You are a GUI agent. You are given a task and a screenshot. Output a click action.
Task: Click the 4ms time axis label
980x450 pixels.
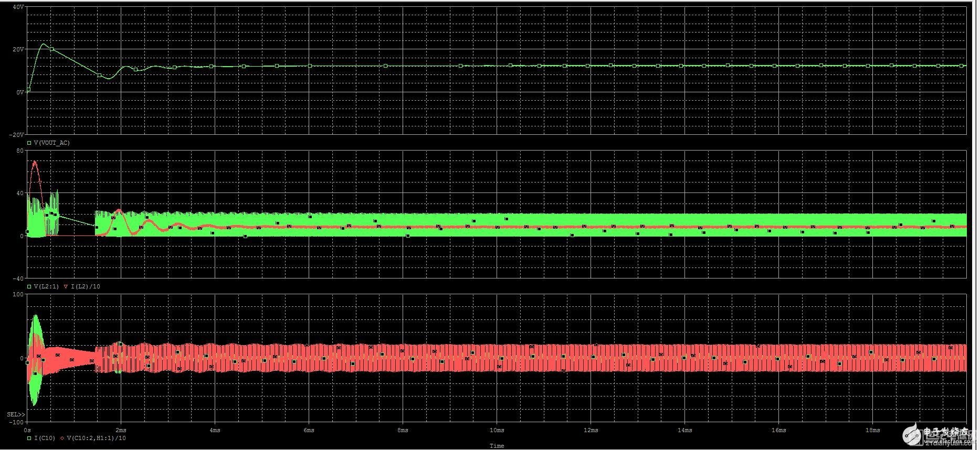pyautogui.click(x=215, y=430)
